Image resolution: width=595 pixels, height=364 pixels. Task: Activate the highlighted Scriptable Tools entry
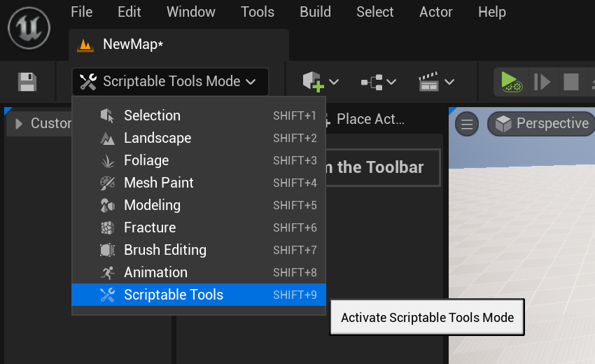click(174, 295)
